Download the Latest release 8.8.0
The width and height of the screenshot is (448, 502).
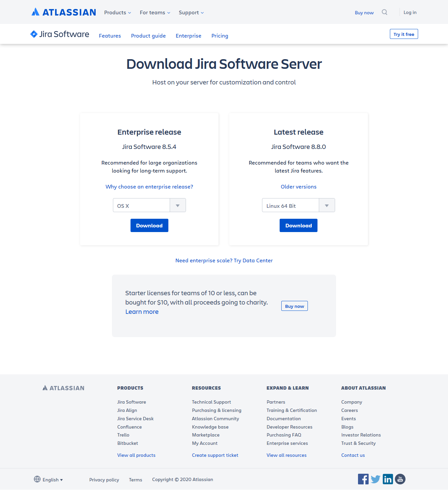pyautogui.click(x=299, y=225)
